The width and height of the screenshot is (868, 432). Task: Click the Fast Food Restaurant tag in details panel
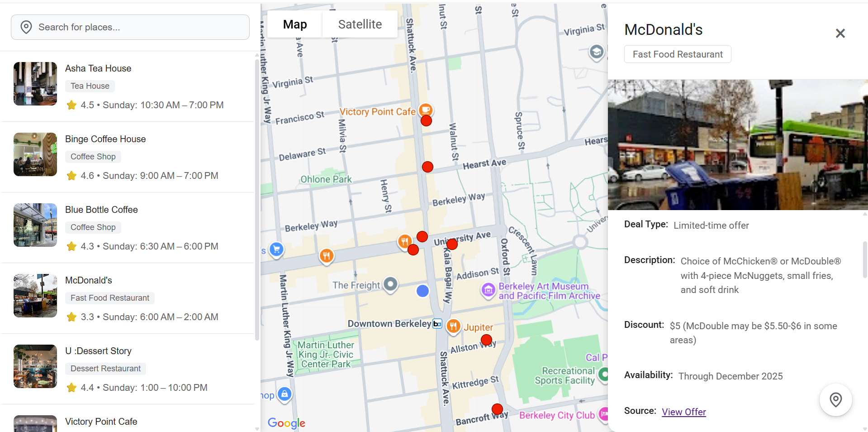point(678,54)
